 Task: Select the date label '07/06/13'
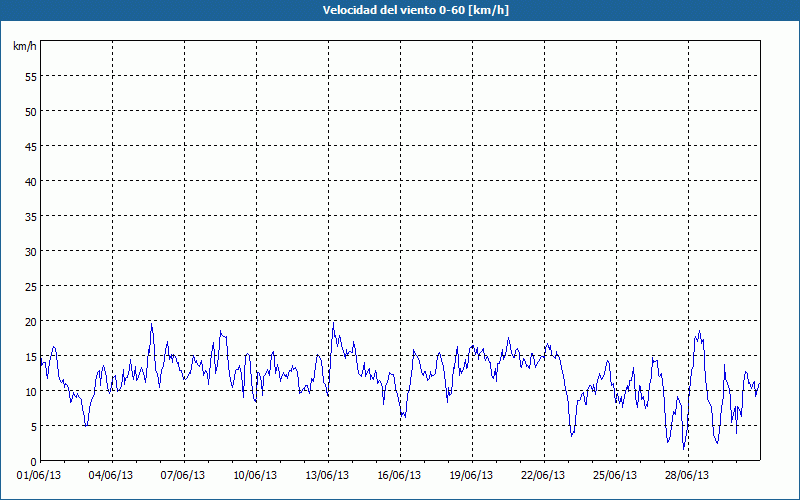[x=183, y=475]
